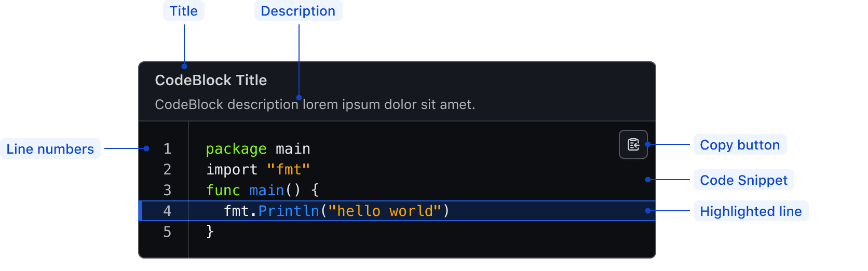Click line number 2 in gutter

coord(167,170)
